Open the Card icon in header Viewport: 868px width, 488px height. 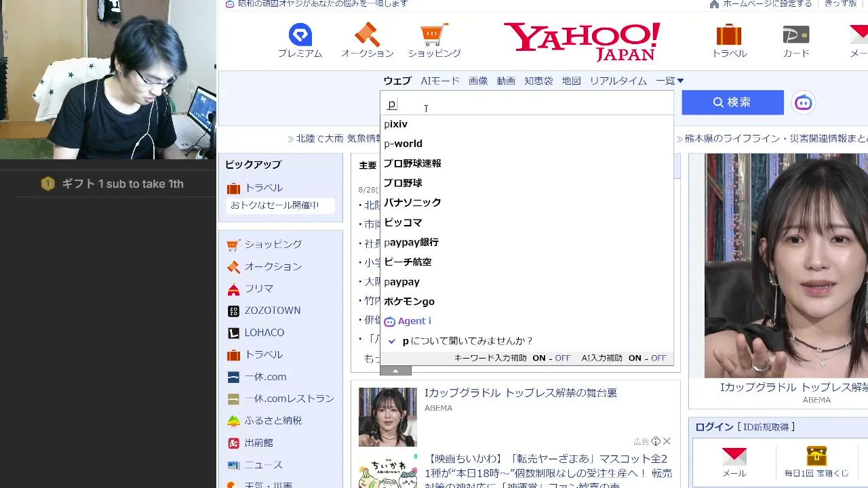click(796, 35)
